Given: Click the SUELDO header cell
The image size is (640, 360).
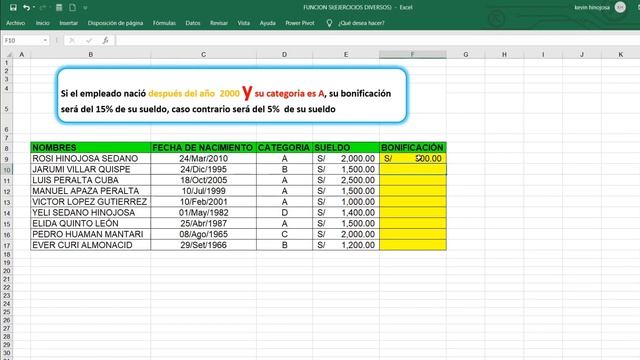Looking at the screenshot, I should 346,147.
